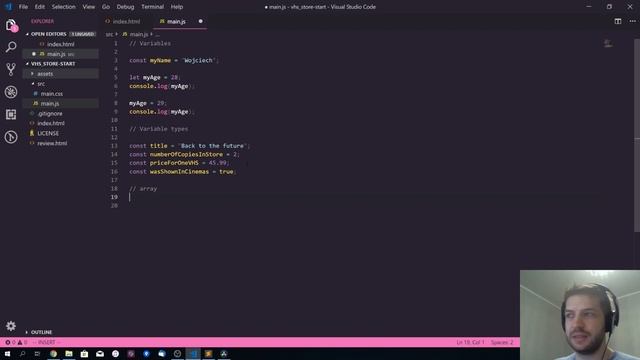Open the Windows Start menu
640x360 pixels.
click(x=7, y=353)
